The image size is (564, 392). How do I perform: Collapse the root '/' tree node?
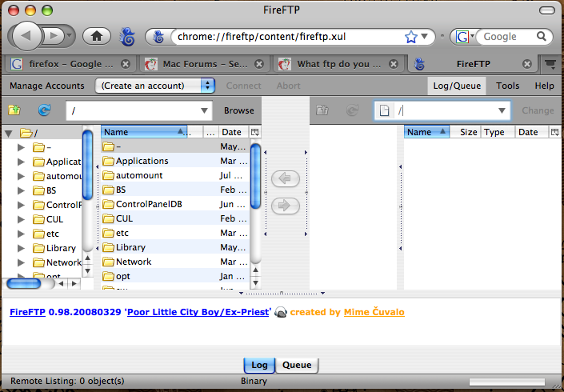pyautogui.click(x=9, y=134)
